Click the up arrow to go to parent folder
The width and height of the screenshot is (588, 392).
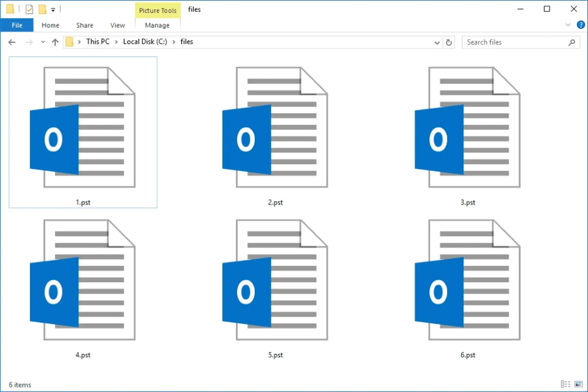click(x=55, y=42)
